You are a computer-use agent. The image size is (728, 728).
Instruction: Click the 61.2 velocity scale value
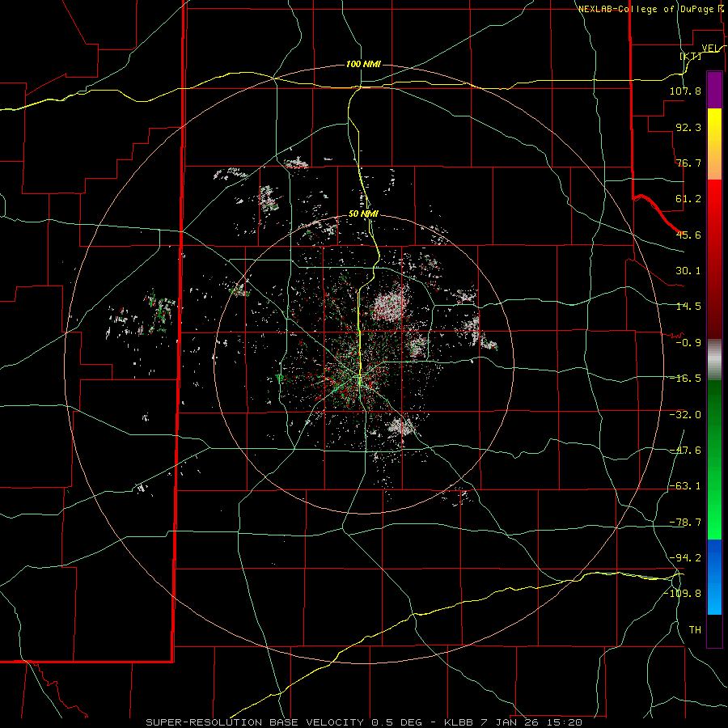(688, 199)
